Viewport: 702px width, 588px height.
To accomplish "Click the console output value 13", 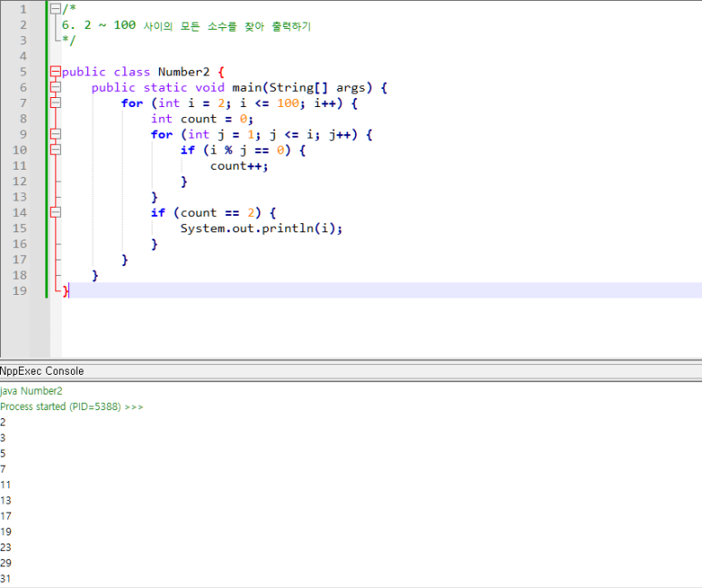I will [5, 501].
